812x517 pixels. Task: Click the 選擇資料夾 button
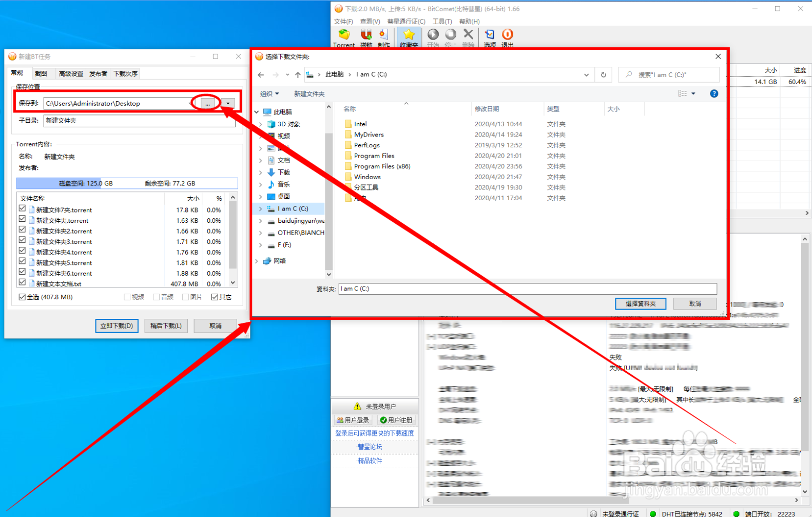click(641, 304)
